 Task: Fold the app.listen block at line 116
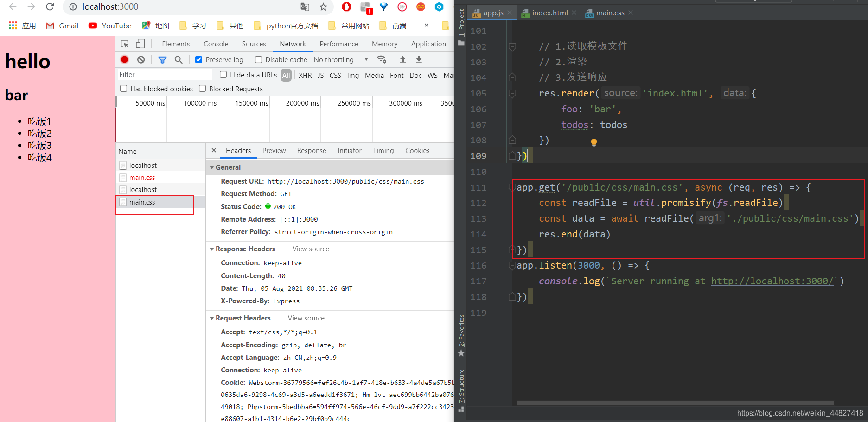click(512, 266)
